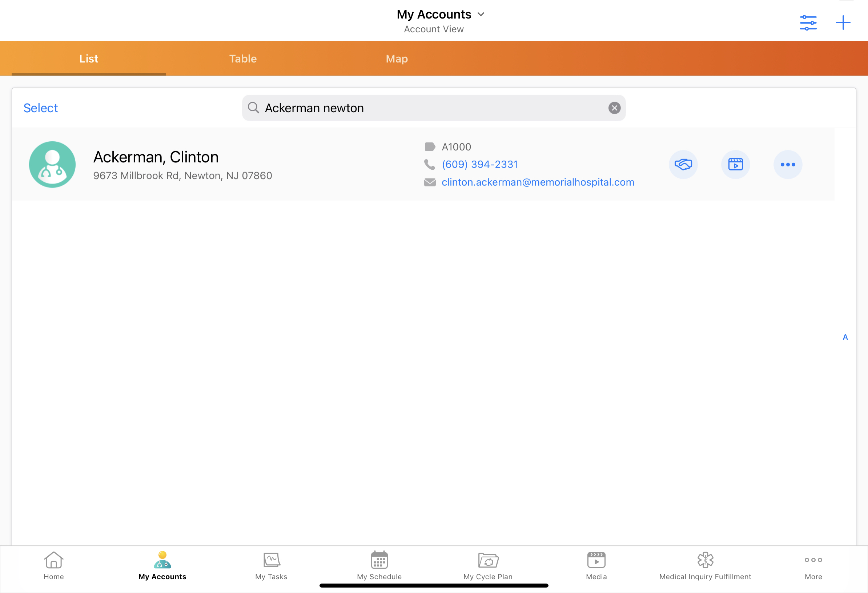This screenshot has height=593, width=868.
Task: Tap the Select button
Action: tap(41, 108)
